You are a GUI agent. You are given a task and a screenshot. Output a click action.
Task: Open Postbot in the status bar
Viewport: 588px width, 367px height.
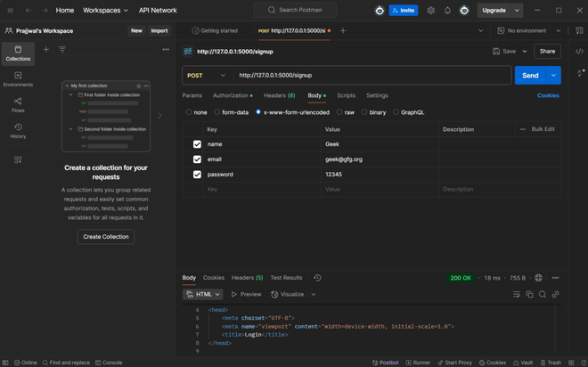pyautogui.click(x=386, y=363)
